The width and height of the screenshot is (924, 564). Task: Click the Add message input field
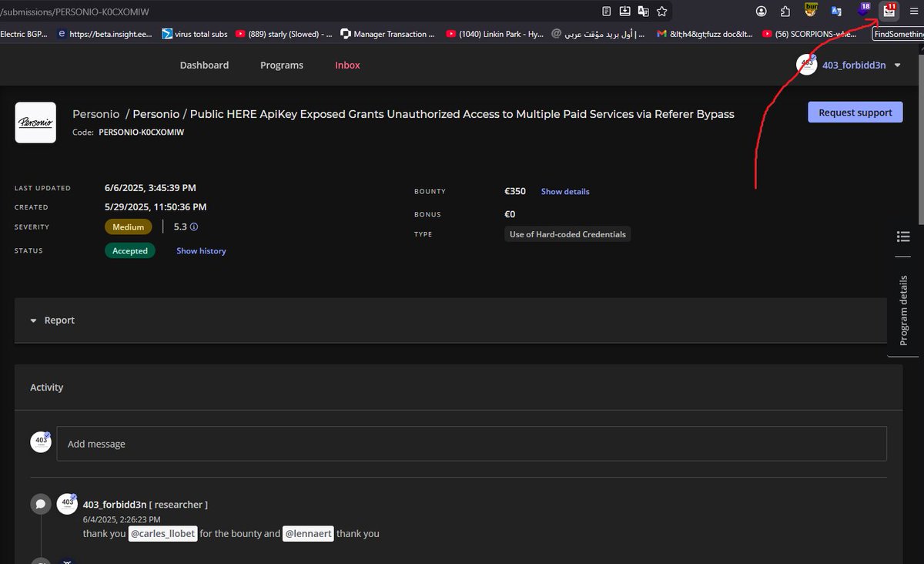pyautogui.click(x=471, y=444)
